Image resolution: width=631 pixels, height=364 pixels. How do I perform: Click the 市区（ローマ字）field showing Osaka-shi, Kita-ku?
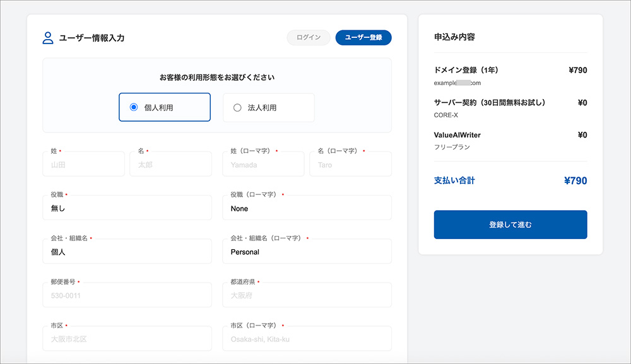pyautogui.click(x=307, y=338)
